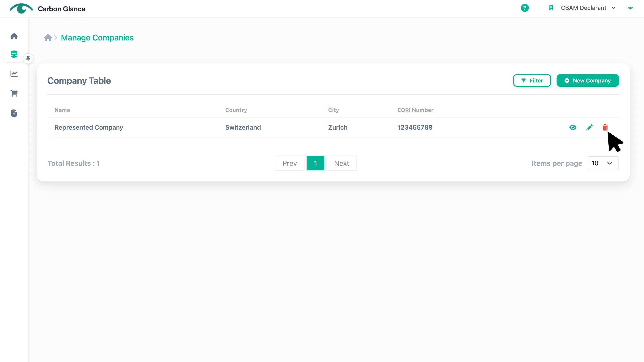Viewport: 644px width, 362px height.
Task: Click the Company Table heading
Action: pyautogui.click(x=79, y=81)
